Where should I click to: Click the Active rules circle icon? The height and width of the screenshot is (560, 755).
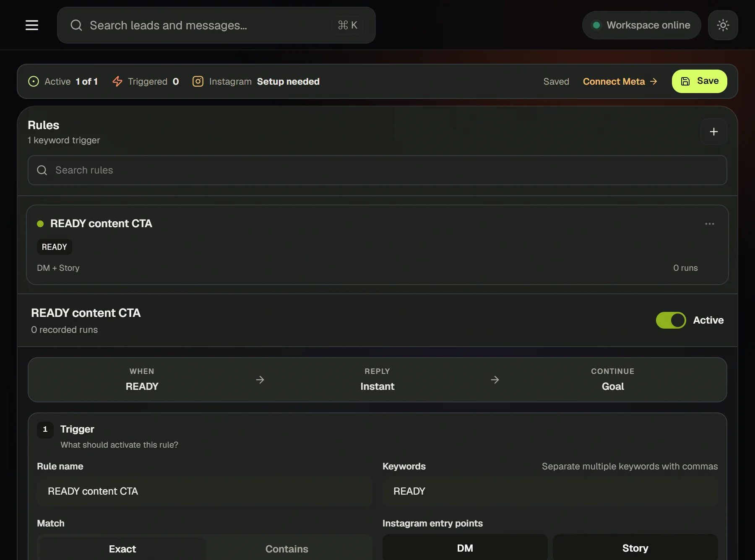(x=34, y=81)
